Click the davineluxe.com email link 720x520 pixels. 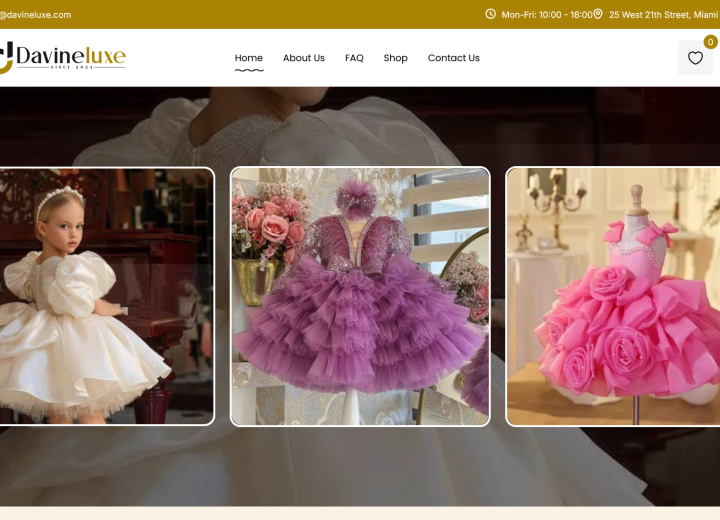coord(36,15)
